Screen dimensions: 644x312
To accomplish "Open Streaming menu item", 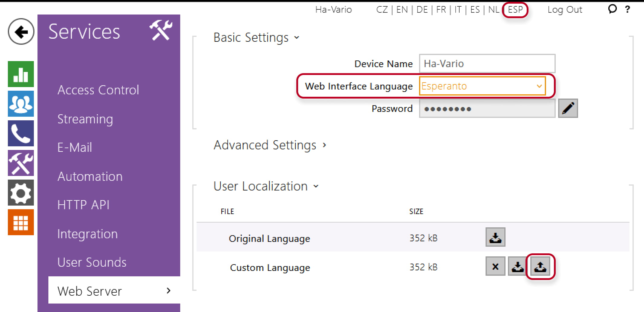I will 85,119.
